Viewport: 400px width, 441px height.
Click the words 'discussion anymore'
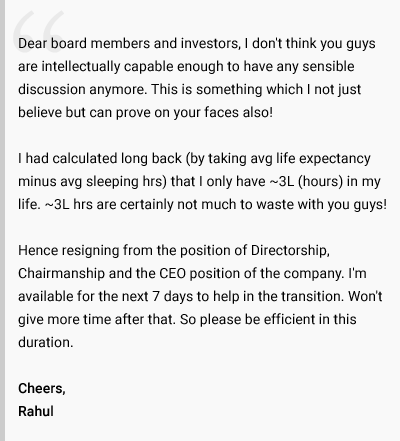pyautogui.click(x=82, y=90)
